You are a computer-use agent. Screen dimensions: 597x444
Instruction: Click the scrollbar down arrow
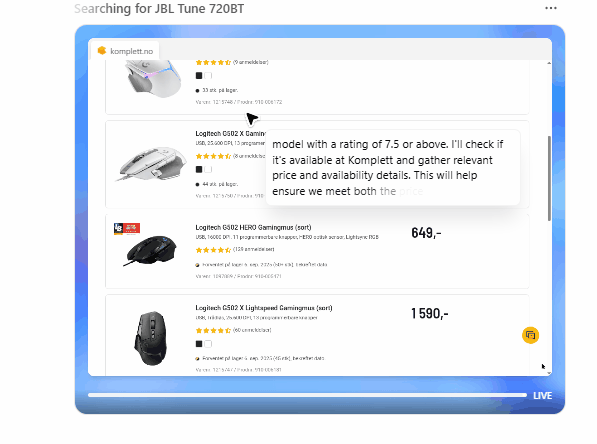coord(549,373)
